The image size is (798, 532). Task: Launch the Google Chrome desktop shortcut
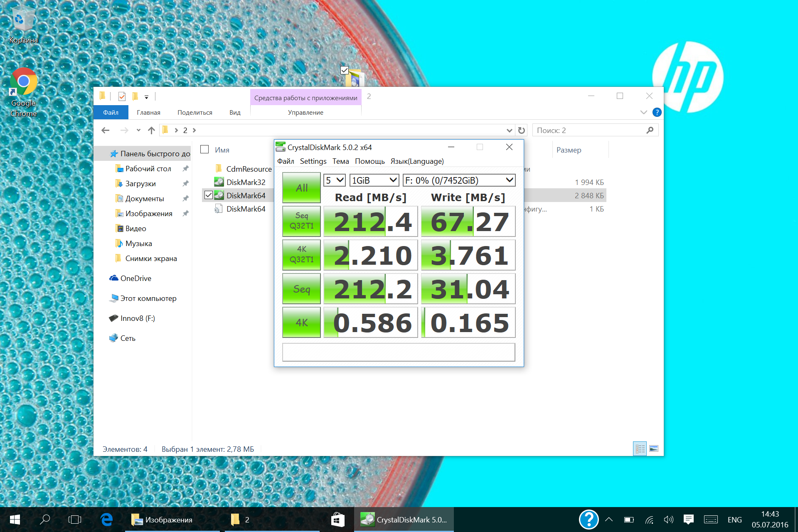[23, 92]
